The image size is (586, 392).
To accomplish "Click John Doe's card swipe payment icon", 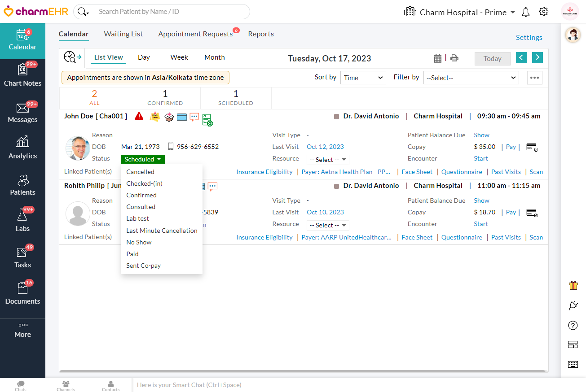I will pyautogui.click(x=532, y=147).
